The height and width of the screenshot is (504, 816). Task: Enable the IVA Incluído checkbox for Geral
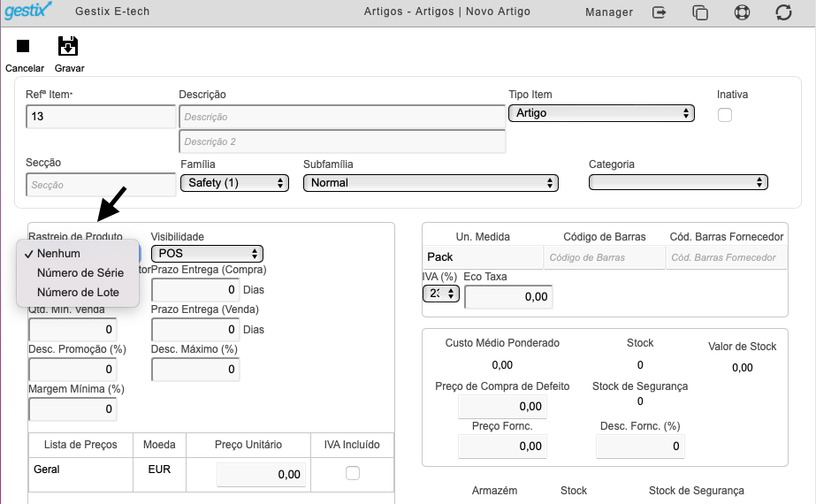click(353, 473)
